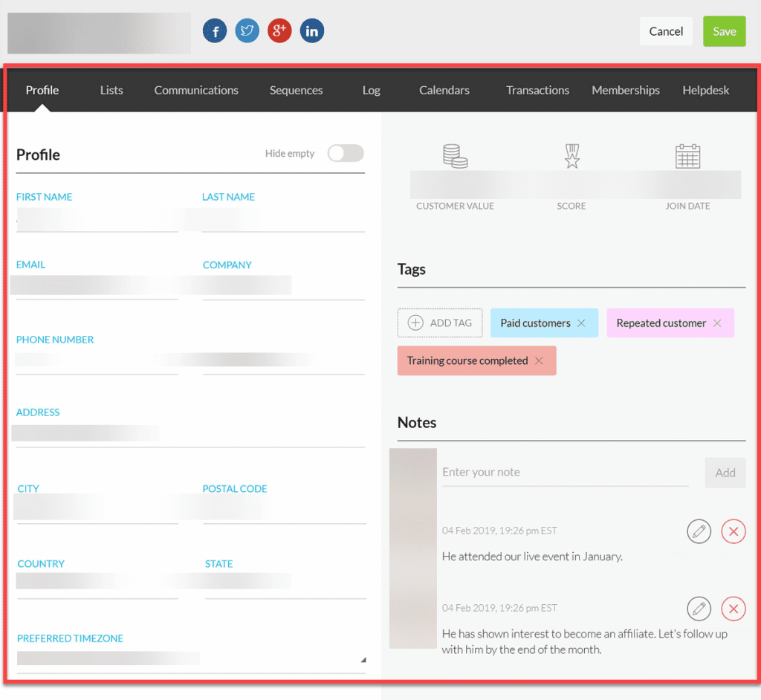
Task: Click the Country input field
Action: click(x=97, y=586)
